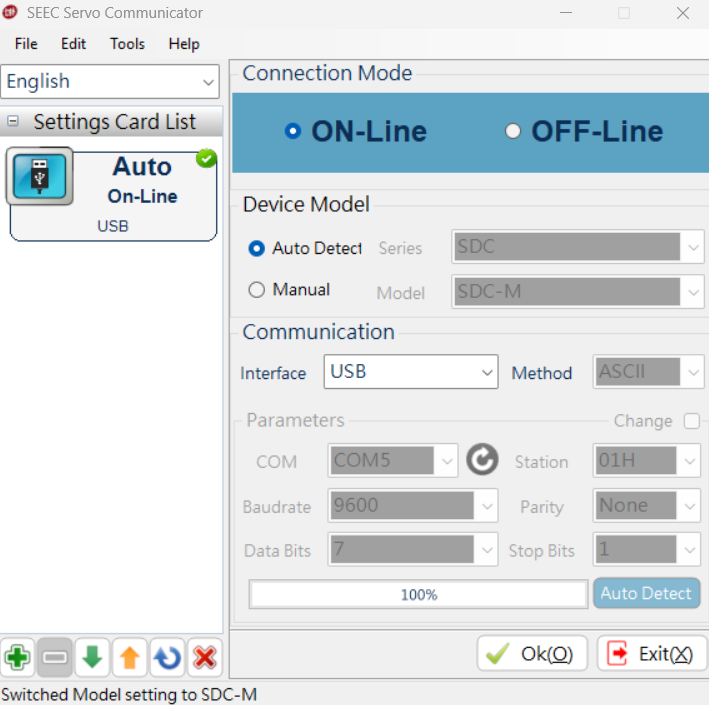This screenshot has height=705, width=709.
Task: Choose the Manual device model option
Action: [257, 290]
